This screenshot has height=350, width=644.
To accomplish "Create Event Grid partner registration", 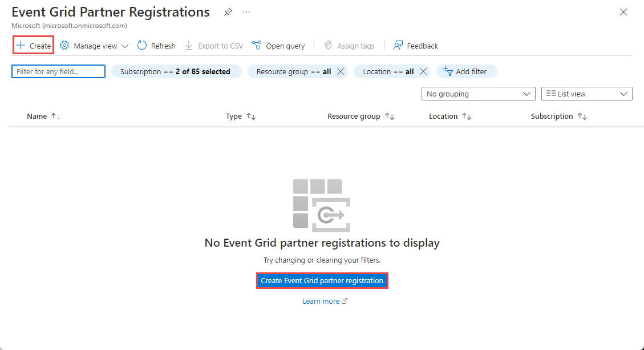I will 322,280.
